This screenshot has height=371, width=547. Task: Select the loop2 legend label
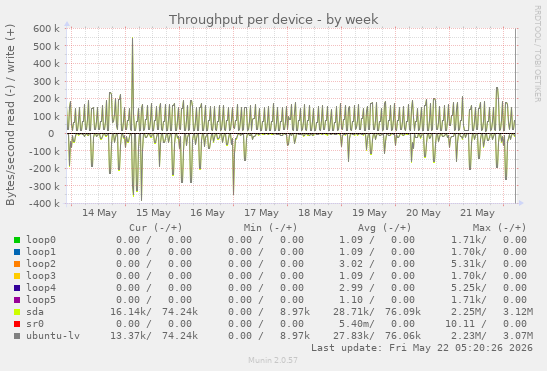click(x=41, y=264)
